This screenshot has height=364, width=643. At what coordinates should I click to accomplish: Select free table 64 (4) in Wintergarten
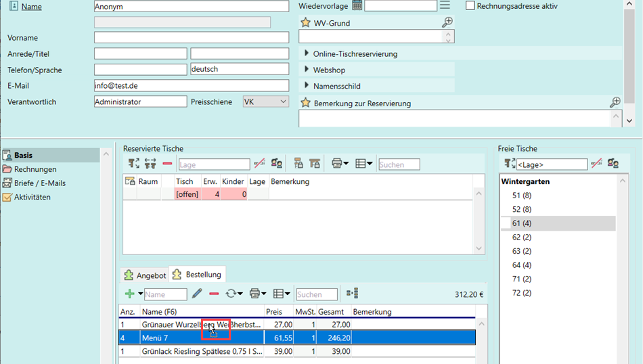coord(521,265)
